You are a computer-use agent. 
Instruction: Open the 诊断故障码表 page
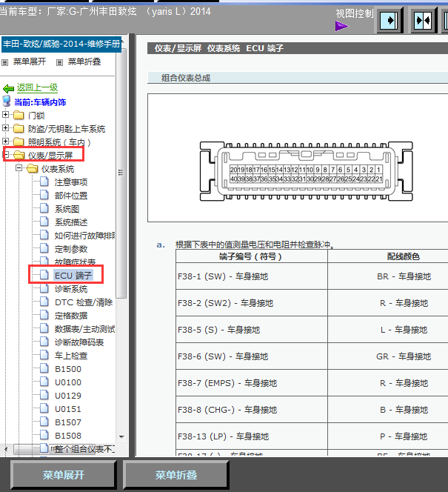pyautogui.click(x=79, y=342)
